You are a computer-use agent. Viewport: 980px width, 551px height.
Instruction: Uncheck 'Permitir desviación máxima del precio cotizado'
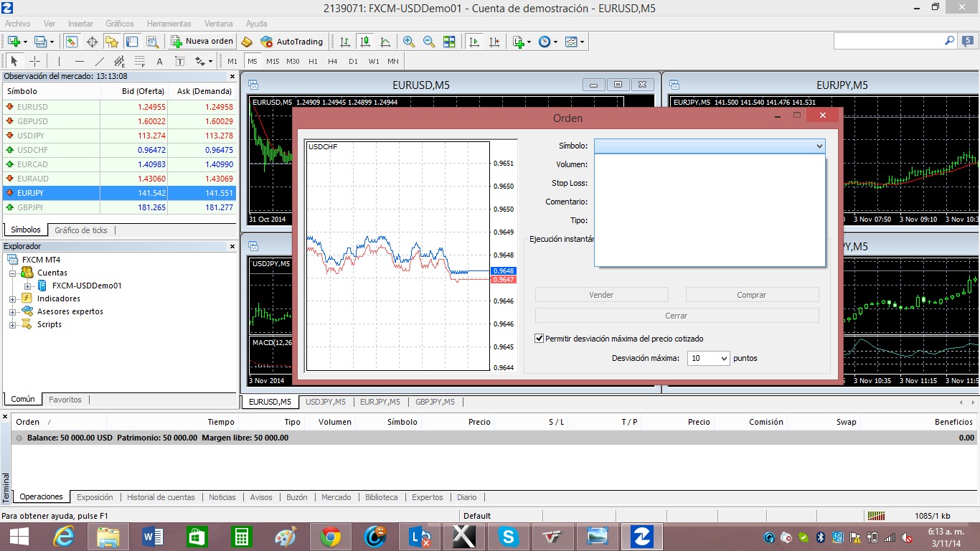pos(540,339)
